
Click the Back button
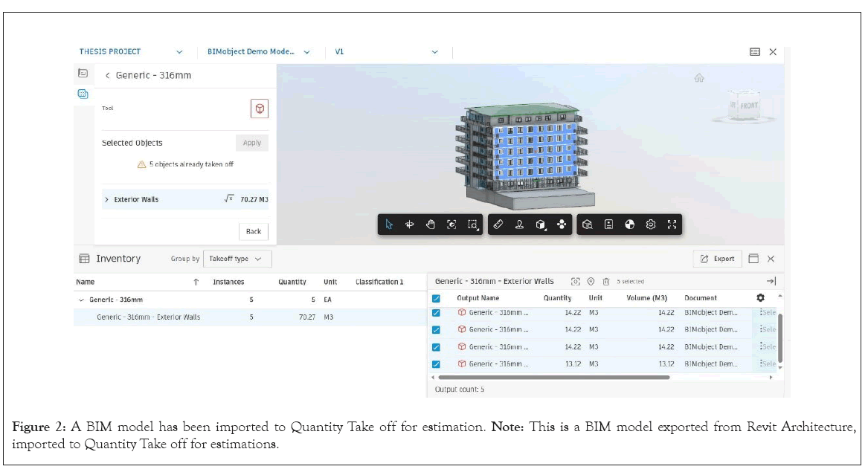254,231
